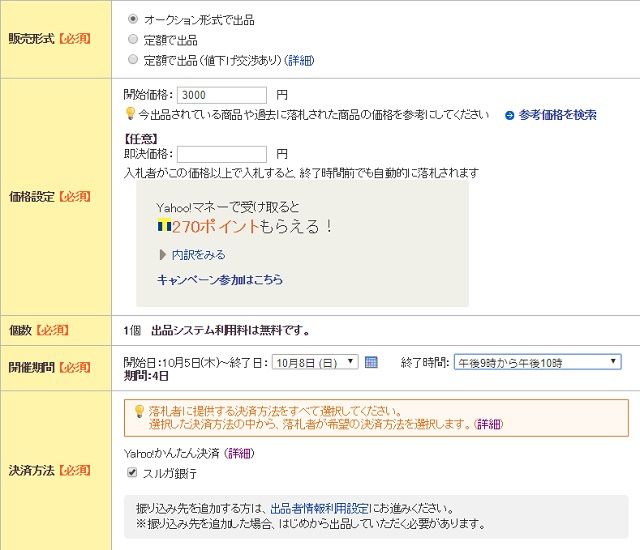Click the 個数 [必須] label
The width and height of the screenshot is (640, 550).
pyautogui.click(x=38, y=330)
